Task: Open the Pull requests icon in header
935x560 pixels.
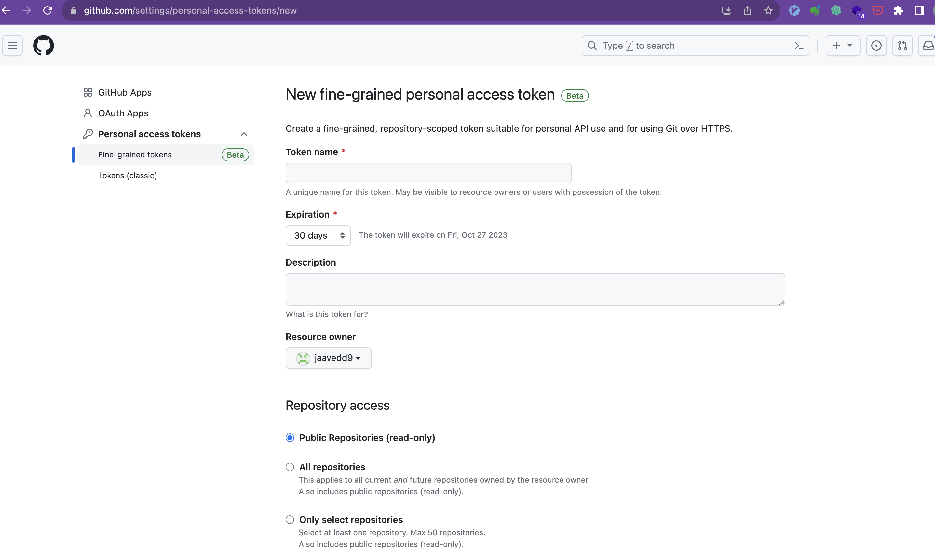Action: 902,46
